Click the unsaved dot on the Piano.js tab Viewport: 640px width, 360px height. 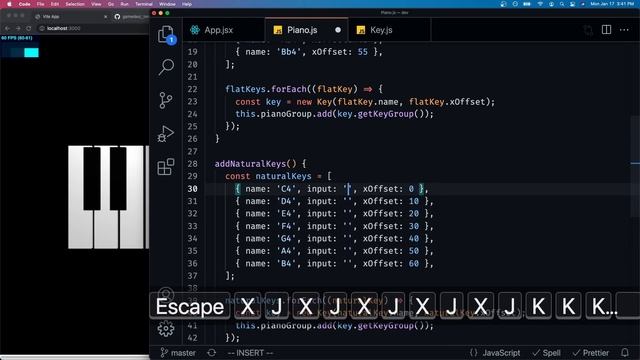(x=338, y=30)
